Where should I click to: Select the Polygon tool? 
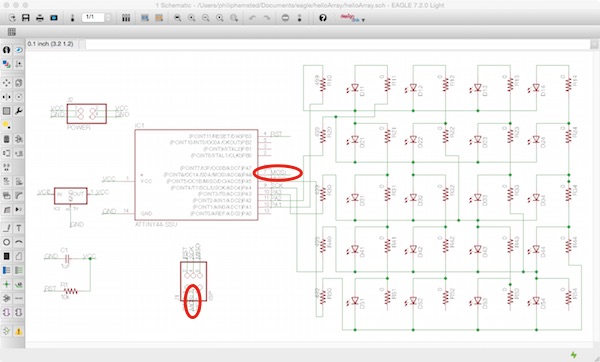(x=18, y=256)
